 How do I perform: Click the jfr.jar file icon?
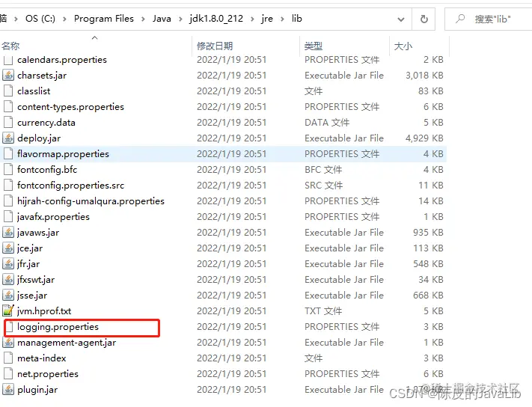(x=8, y=263)
